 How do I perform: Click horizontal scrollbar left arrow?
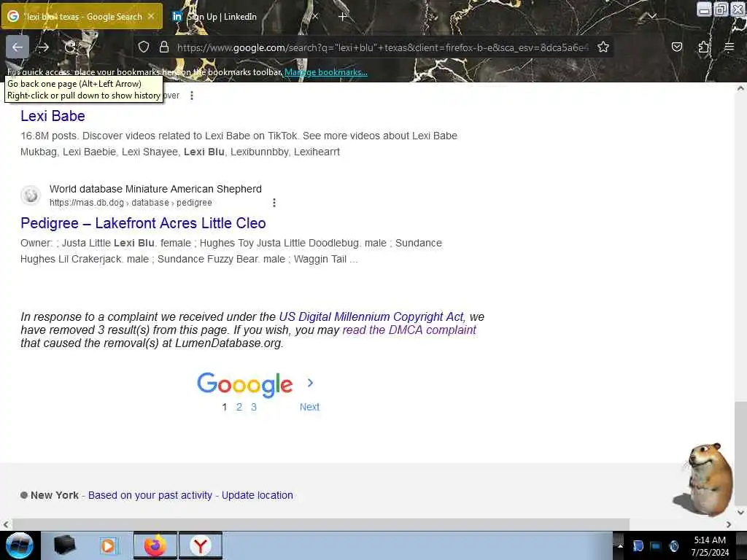click(6, 524)
